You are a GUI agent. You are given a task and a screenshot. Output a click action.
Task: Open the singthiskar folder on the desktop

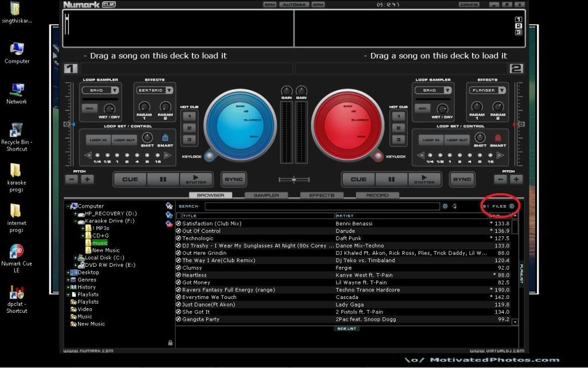tap(17, 13)
